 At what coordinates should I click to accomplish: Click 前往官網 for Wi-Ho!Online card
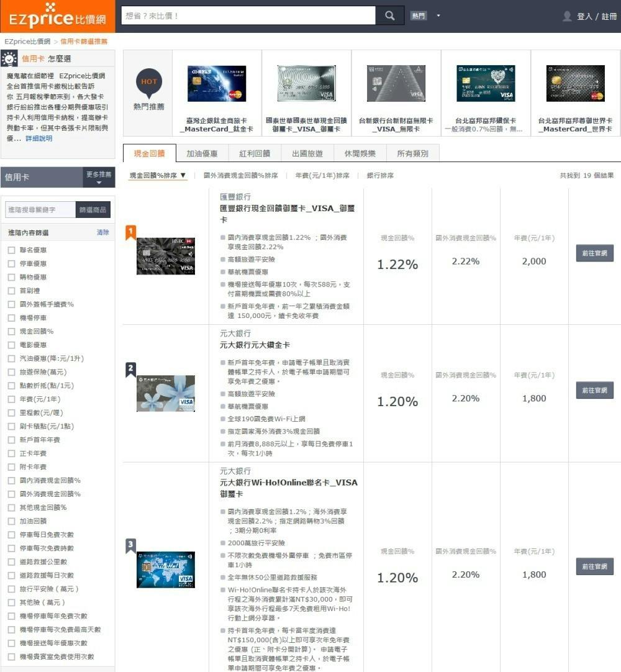(x=594, y=566)
